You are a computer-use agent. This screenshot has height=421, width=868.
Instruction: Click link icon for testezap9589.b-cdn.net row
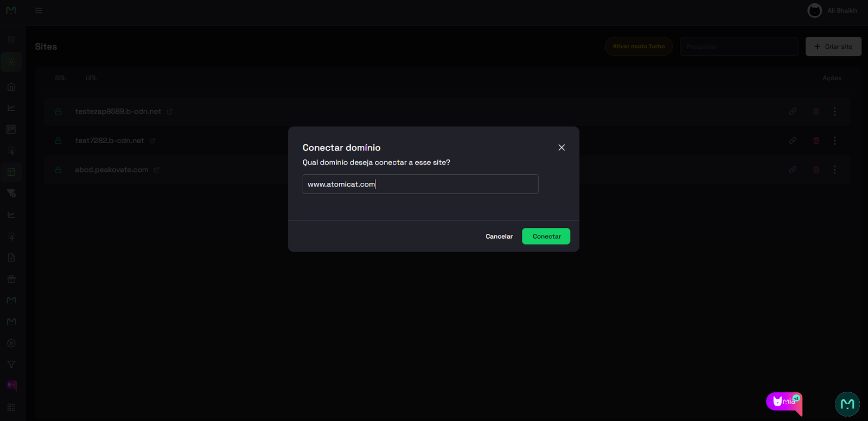pyautogui.click(x=793, y=111)
